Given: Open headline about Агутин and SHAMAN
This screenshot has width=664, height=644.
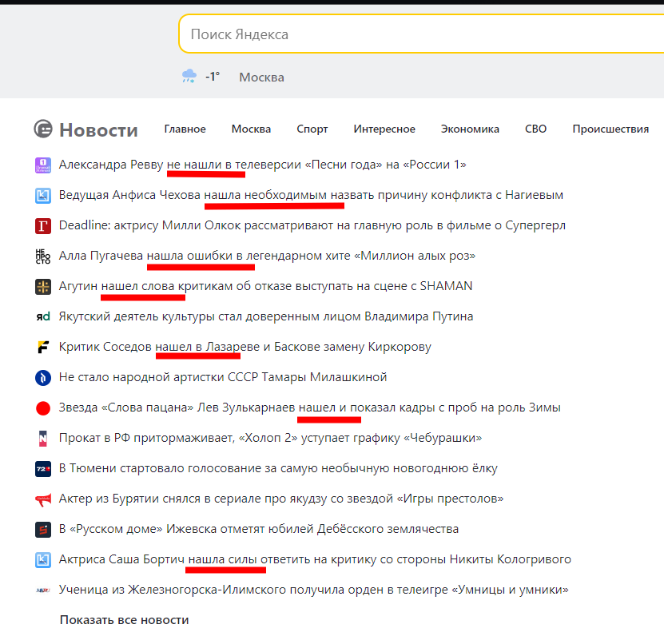Looking at the screenshot, I should 265,286.
